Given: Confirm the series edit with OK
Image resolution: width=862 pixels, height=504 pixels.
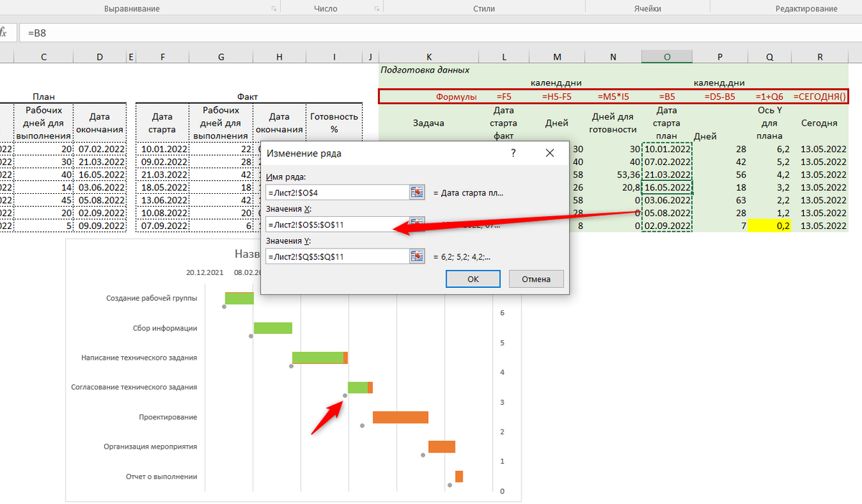Looking at the screenshot, I should pyautogui.click(x=473, y=279).
